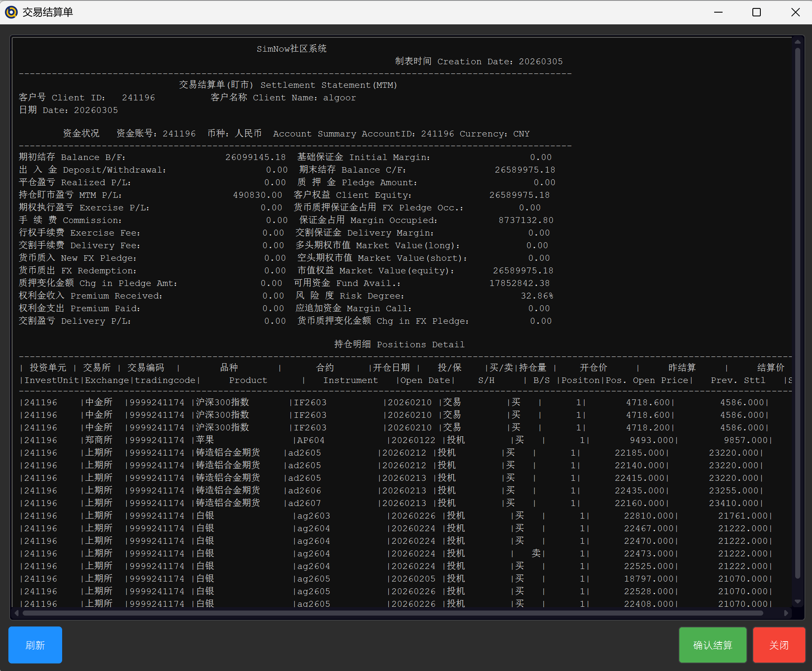812x671 pixels.
Task: Click horizontal scrollbar left arrow
Action: pyautogui.click(x=17, y=613)
